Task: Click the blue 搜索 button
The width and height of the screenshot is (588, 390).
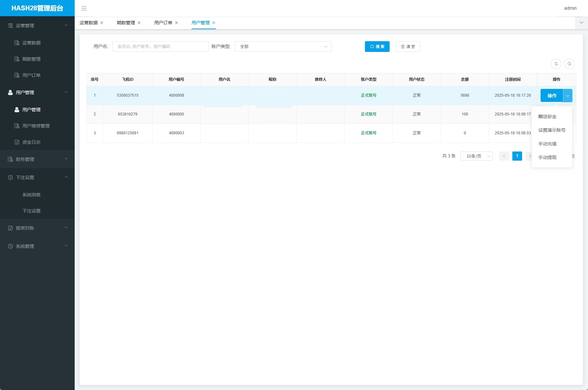Action: point(377,46)
